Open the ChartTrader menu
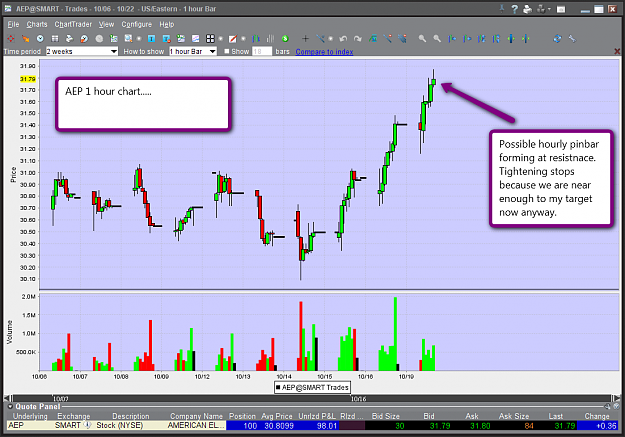625x437 pixels. coord(73,24)
